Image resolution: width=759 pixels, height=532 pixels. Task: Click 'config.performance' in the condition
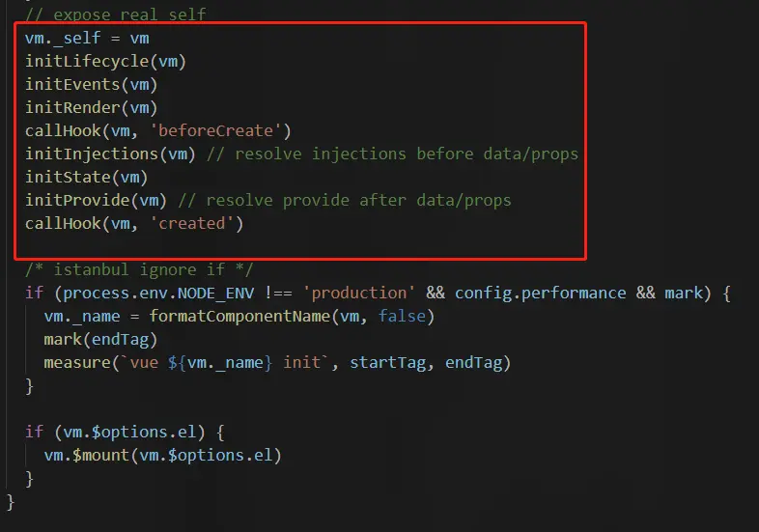tap(540, 293)
